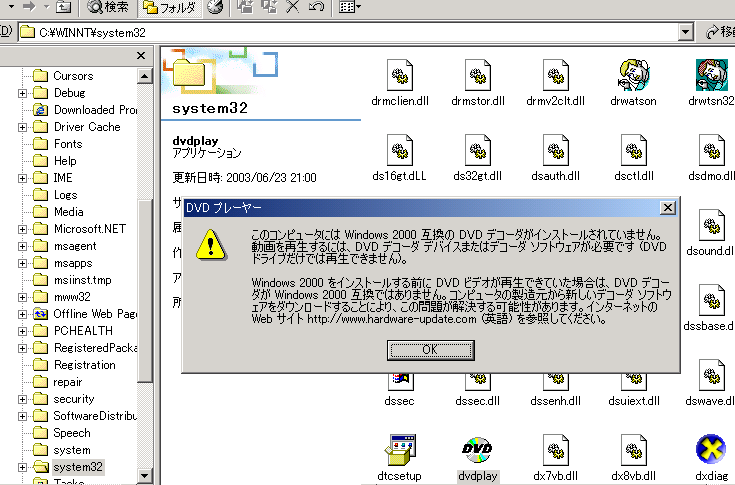Select the drmclien.dll file icon
The image size is (735, 485).
point(400,75)
